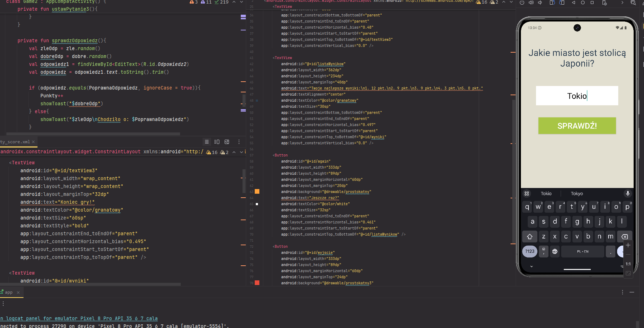Click the emulator volume up icon
Image resolution: width=644 pixels, height=328 pixels.
(531, 3)
